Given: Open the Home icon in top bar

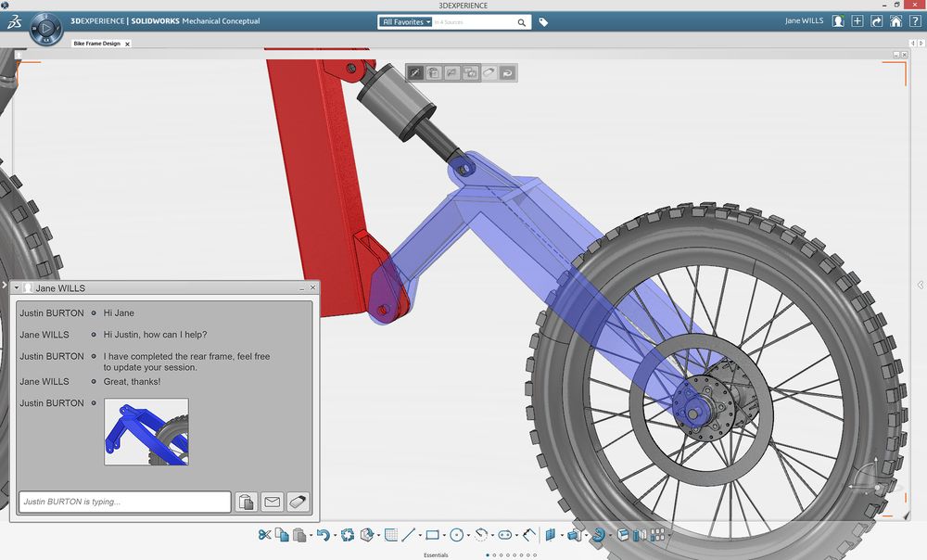Looking at the screenshot, I should pyautogui.click(x=895, y=21).
